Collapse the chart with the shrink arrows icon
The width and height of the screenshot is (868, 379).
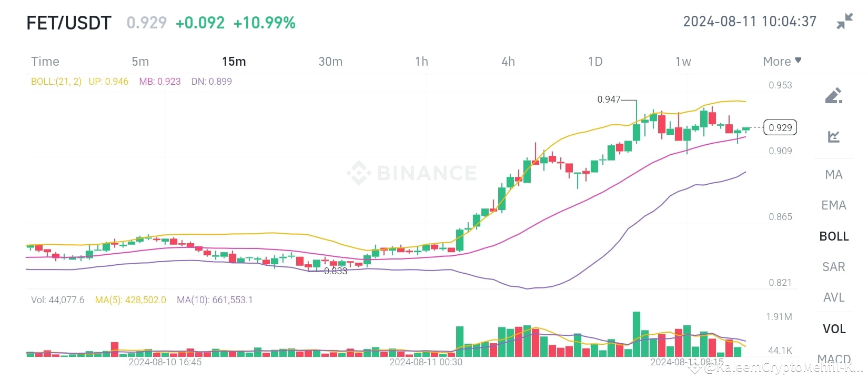pyautogui.click(x=844, y=21)
